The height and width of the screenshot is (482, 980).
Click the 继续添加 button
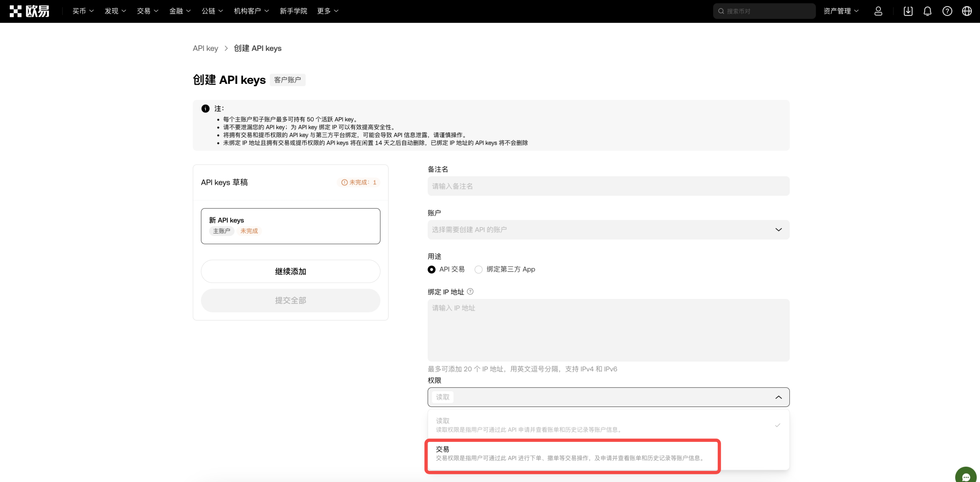291,271
